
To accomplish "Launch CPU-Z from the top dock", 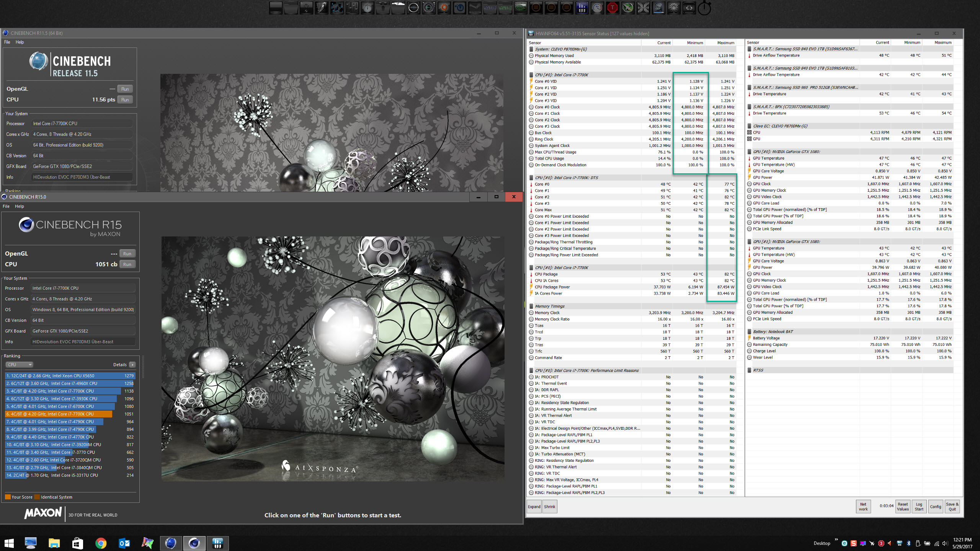I will (490, 8).
